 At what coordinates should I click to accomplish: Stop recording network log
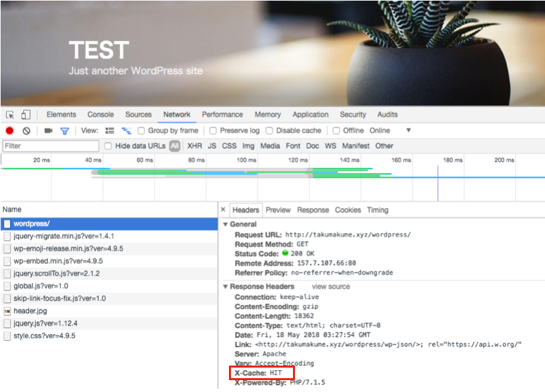tap(9, 131)
